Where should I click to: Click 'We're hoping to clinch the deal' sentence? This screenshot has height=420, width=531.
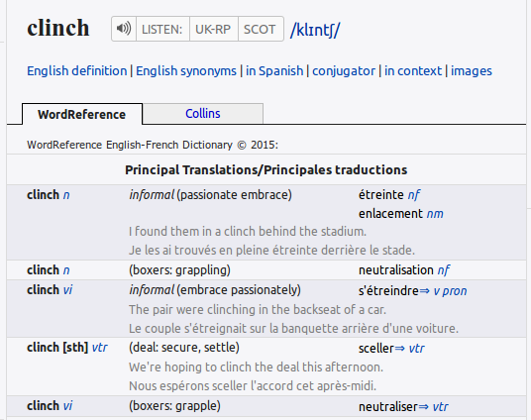coord(256,367)
